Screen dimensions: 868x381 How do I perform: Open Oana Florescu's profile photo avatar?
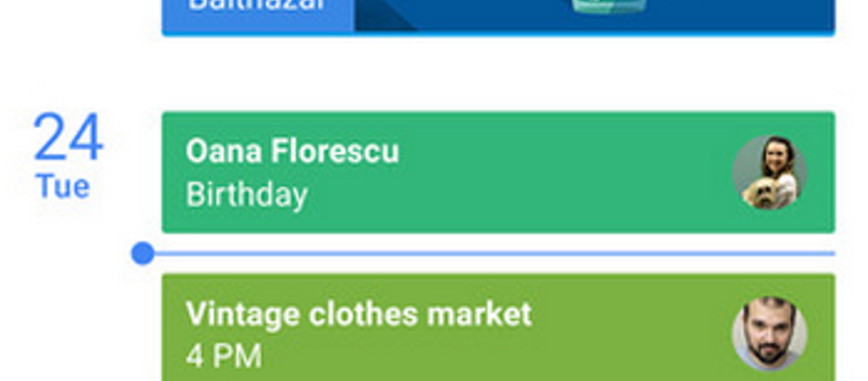tap(770, 173)
